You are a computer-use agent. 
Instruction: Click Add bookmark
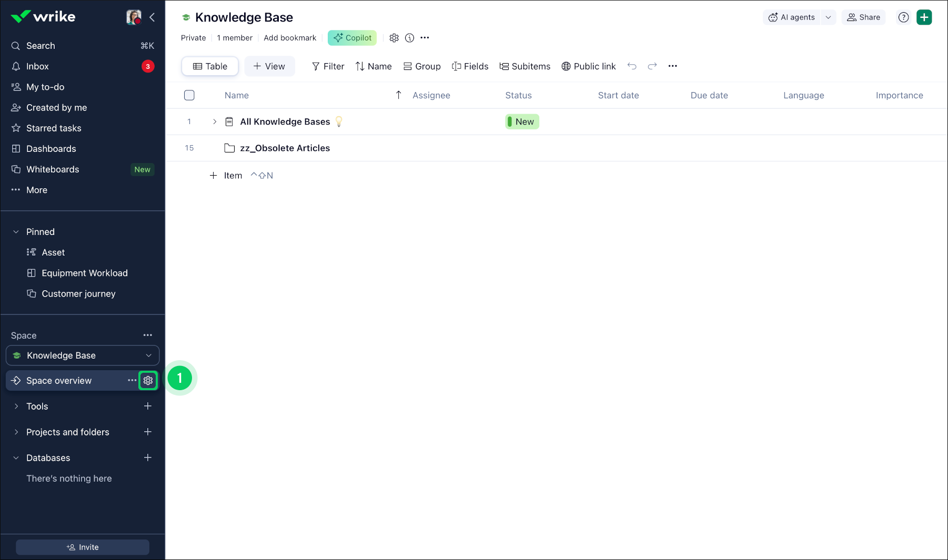coord(290,38)
